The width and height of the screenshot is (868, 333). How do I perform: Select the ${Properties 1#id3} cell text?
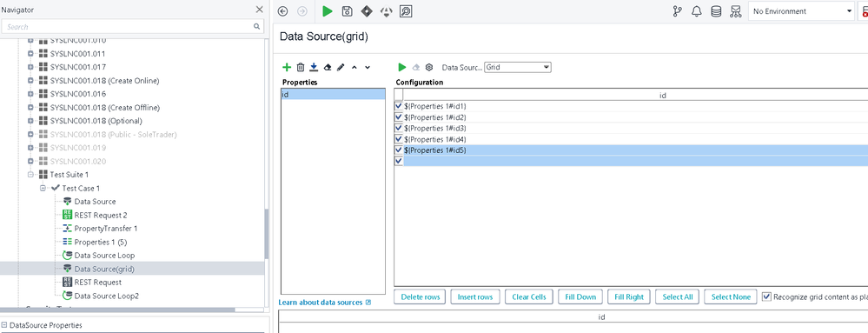point(435,128)
